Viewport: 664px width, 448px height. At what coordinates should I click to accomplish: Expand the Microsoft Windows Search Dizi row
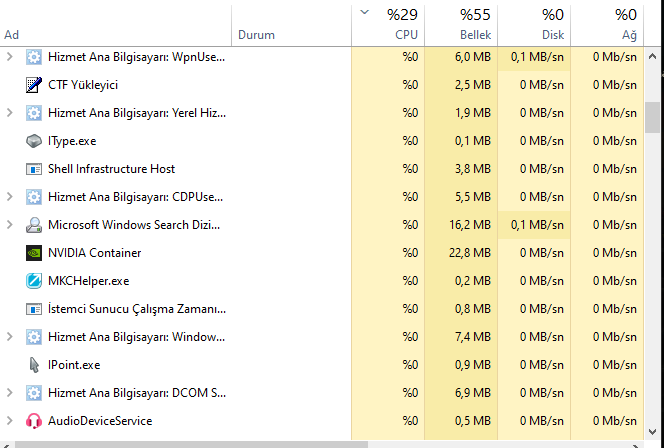coord(9,225)
